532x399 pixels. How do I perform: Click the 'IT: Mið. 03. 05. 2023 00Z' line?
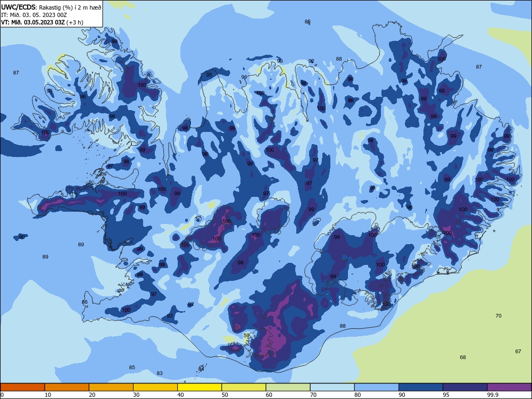point(34,15)
